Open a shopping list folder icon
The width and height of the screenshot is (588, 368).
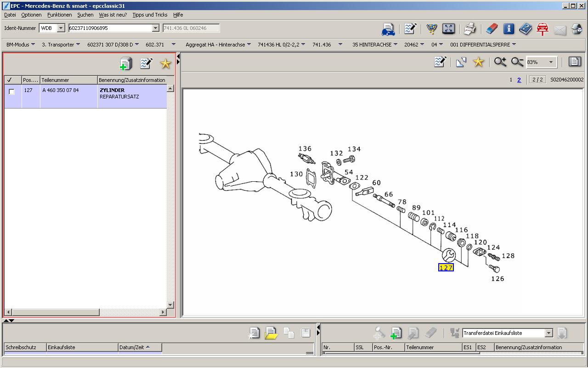click(x=271, y=333)
